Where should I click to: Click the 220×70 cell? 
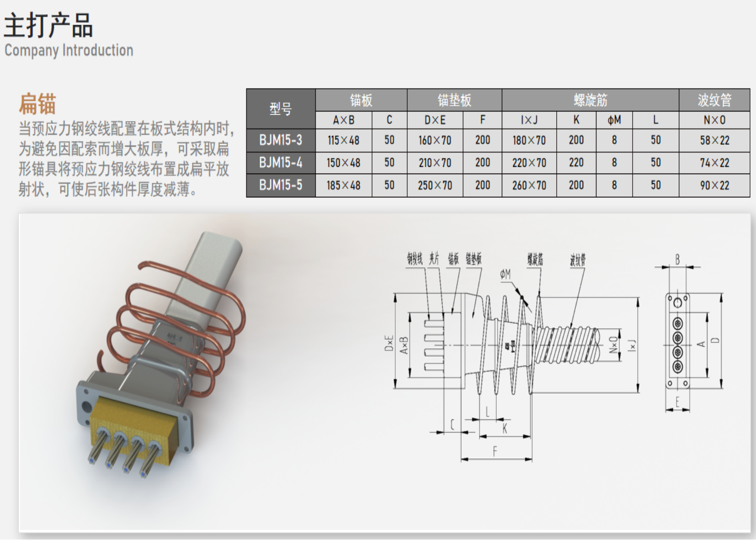tap(529, 163)
